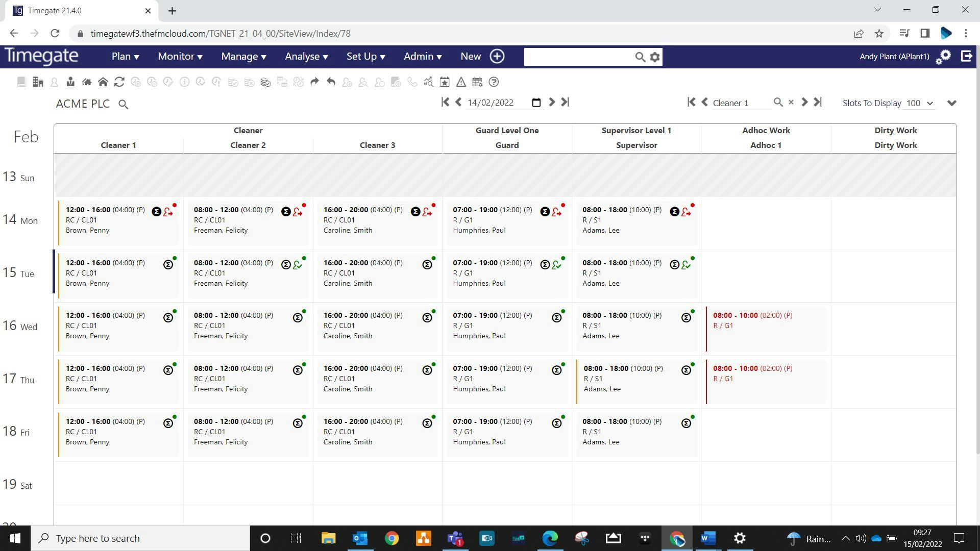The width and height of the screenshot is (980, 551).
Task: Click the clear X beside the Cleaner 1 filter
Action: click(x=792, y=102)
